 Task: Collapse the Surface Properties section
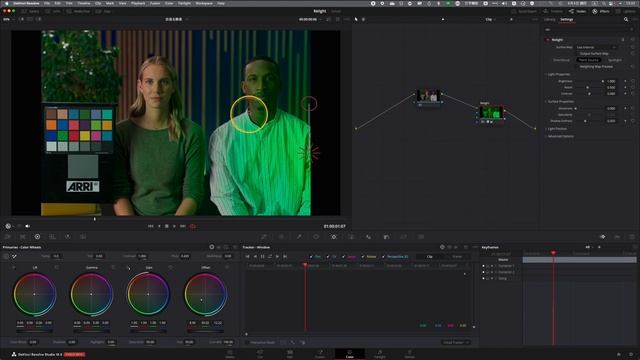coord(546,101)
